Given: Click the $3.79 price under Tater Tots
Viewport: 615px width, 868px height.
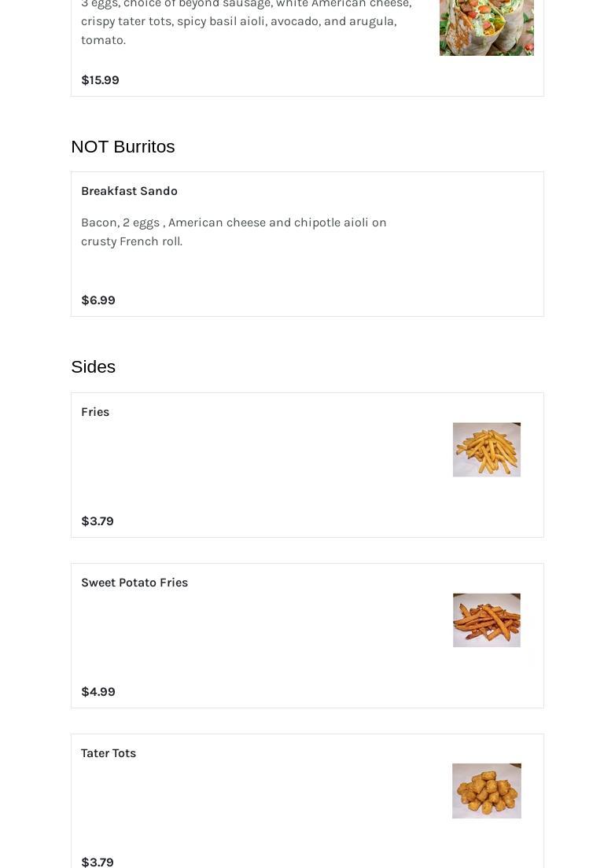Looking at the screenshot, I should click(x=98, y=862).
